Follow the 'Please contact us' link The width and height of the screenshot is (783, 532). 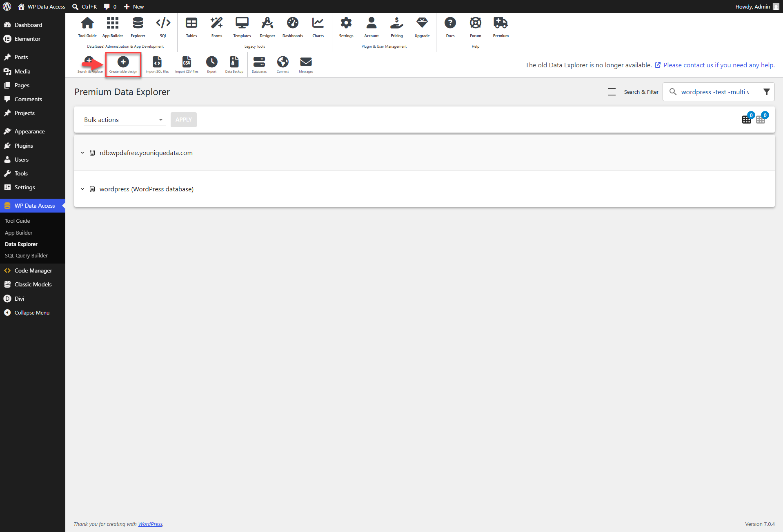click(719, 65)
